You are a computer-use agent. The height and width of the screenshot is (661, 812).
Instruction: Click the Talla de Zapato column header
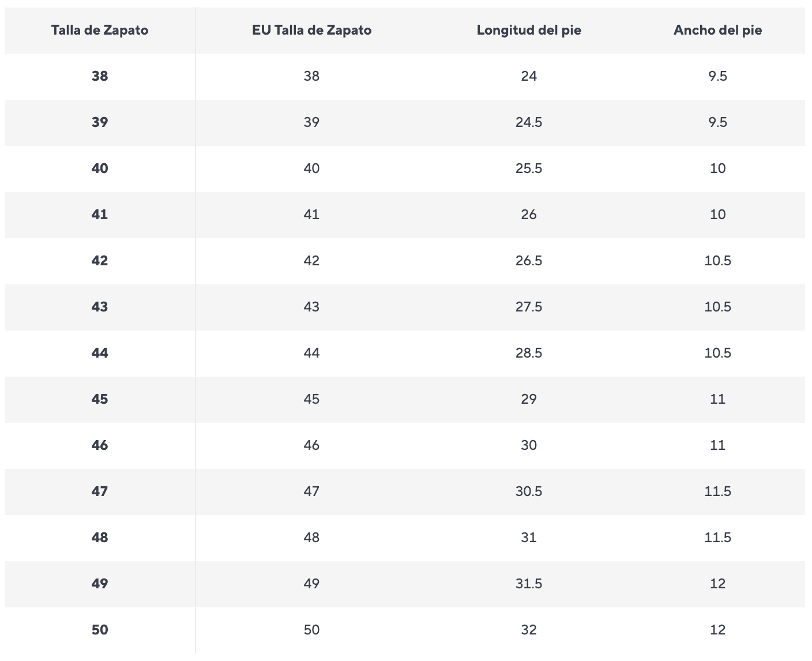coord(100,31)
